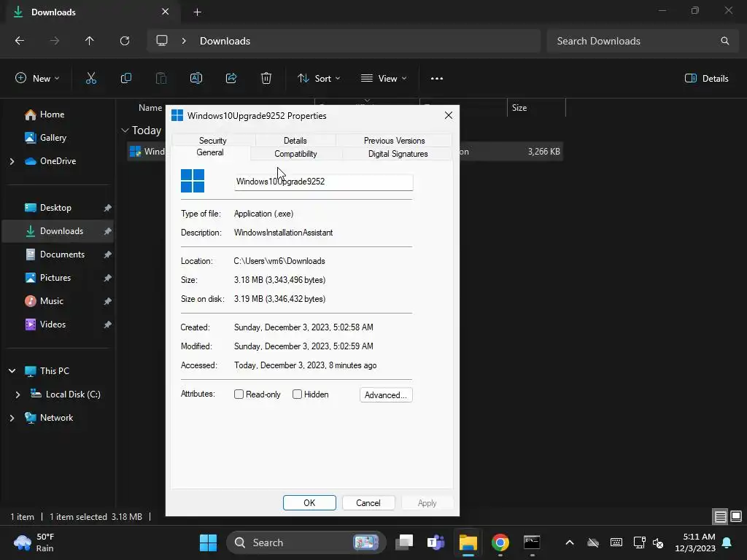Switch to the Details tab
The image size is (747, 560).
pos(295,141)
